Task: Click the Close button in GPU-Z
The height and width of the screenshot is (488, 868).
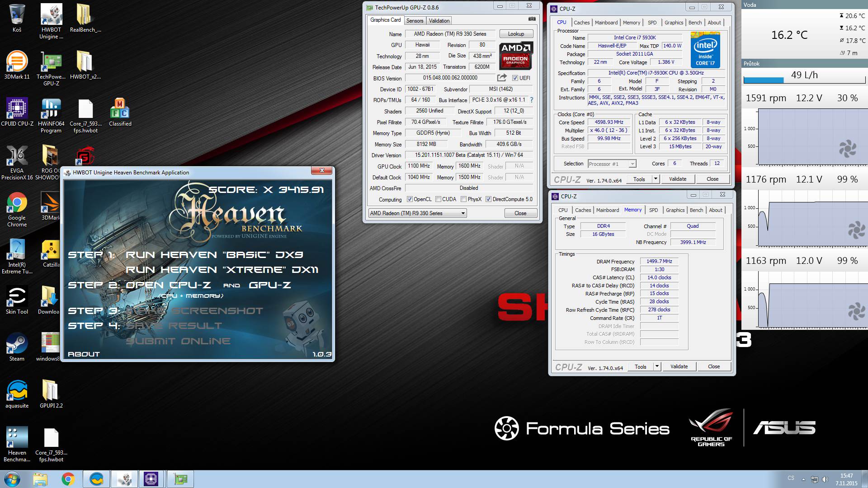Action: [520, 213]
